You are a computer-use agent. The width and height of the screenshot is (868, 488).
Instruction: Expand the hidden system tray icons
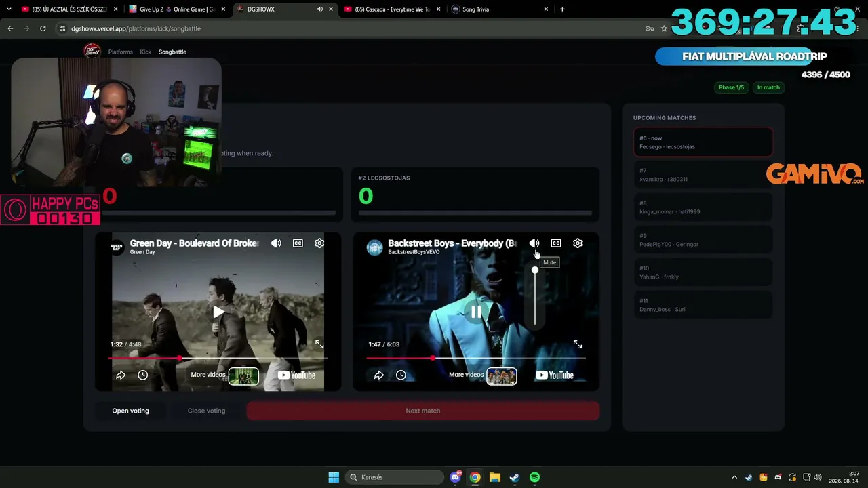click(x=734, y=477)
